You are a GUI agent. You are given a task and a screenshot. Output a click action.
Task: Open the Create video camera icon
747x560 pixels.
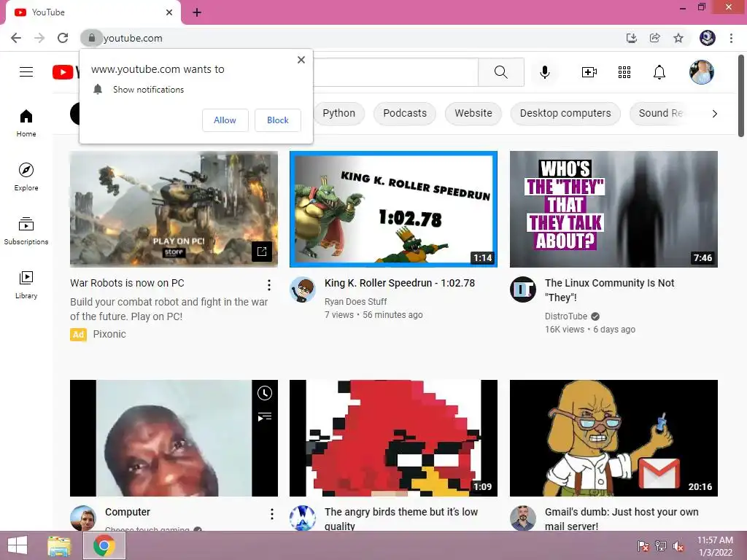[x=589, y=72]
